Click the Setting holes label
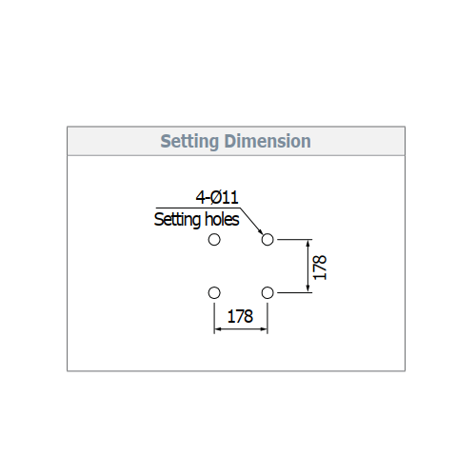 click(196, 220)
